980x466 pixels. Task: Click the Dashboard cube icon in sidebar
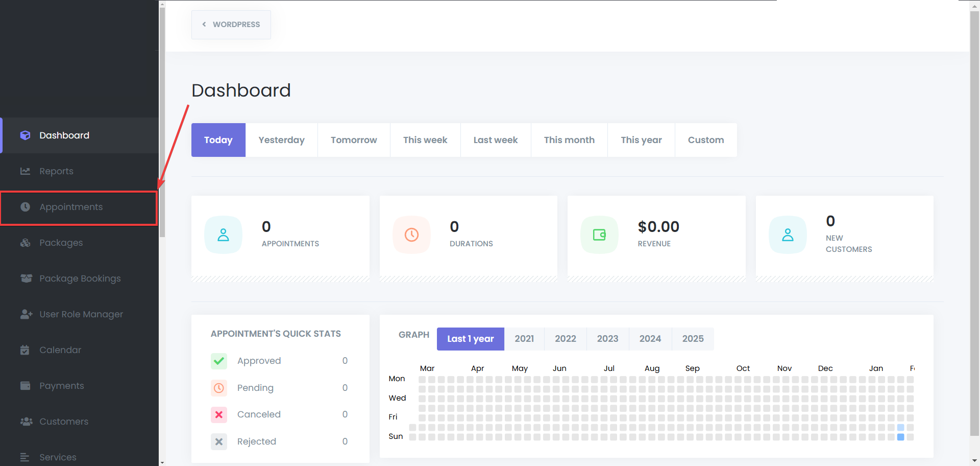25,135
